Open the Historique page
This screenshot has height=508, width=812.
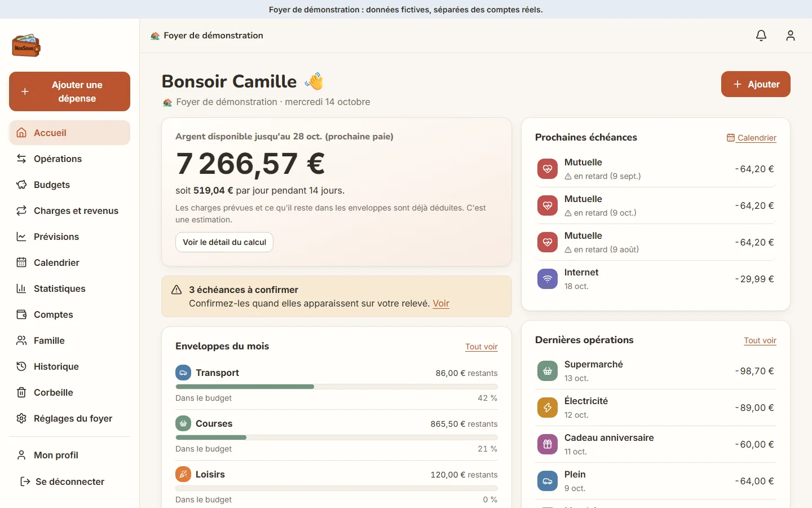click(69, 366)
